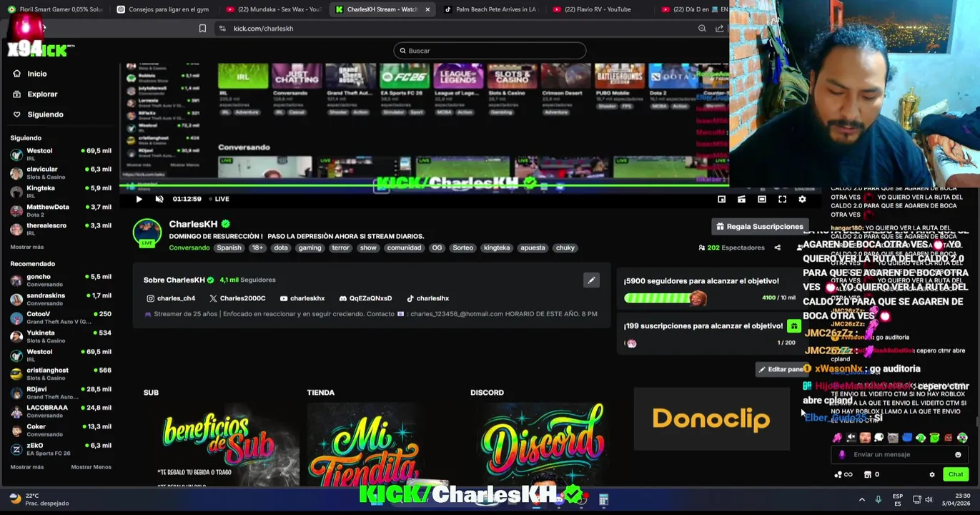Click the address bar URL kick.com/charleskh

pos(263,29)
